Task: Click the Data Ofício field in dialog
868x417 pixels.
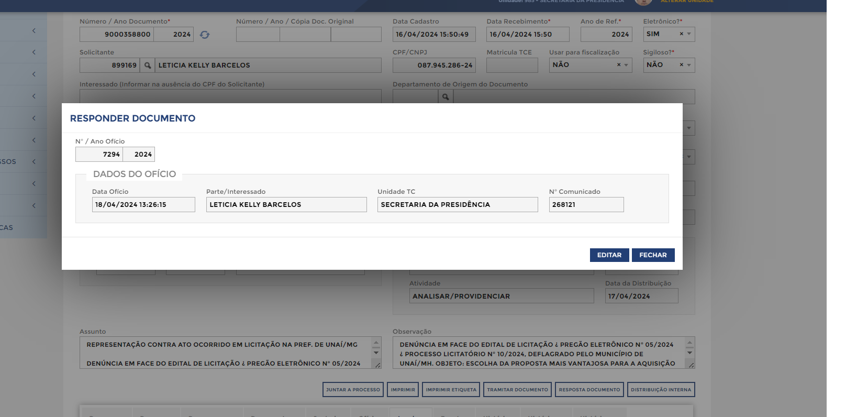Action: coord(143,205)
